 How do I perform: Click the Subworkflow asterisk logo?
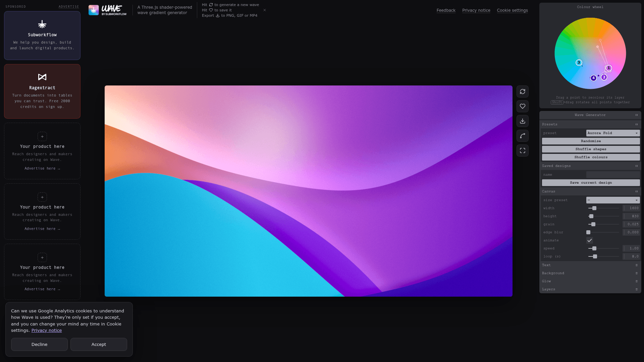pyautogui.click(x=42, y=24)
